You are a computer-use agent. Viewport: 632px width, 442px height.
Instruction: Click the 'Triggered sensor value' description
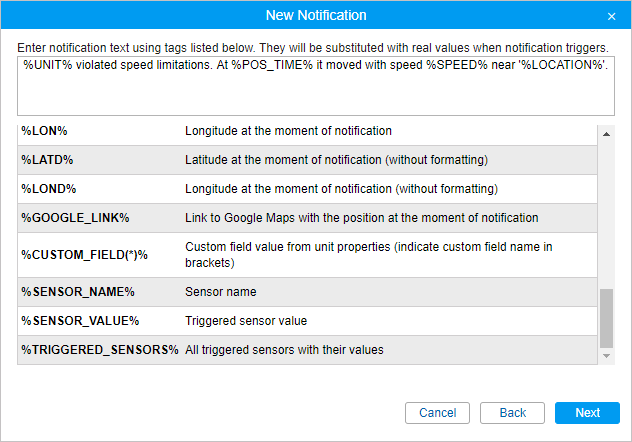pos(246,321)
